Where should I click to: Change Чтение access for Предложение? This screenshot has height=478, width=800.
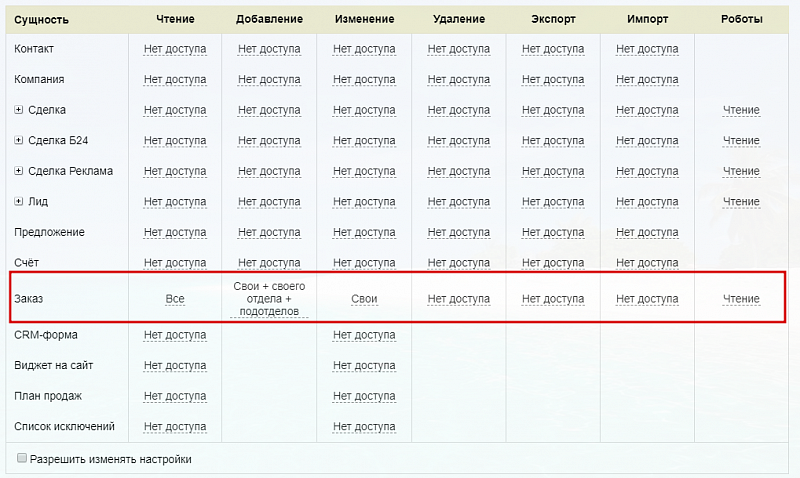pyautogui.click(x=175, y=233)
